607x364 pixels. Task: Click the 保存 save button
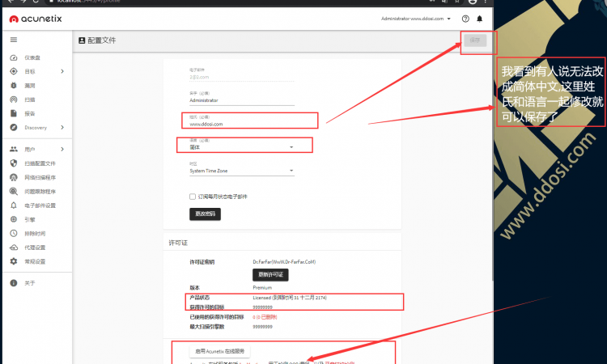pos(475,40)
